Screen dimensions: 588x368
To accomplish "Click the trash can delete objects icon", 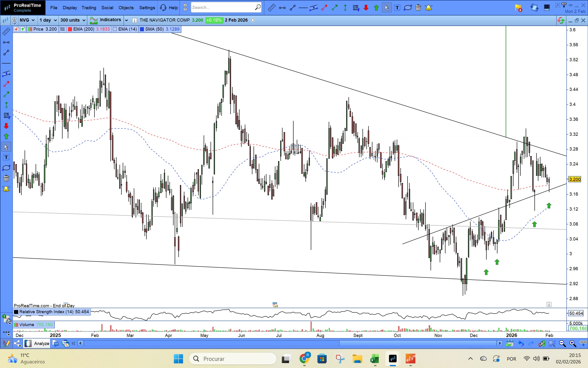I will [x=418, y=8].
